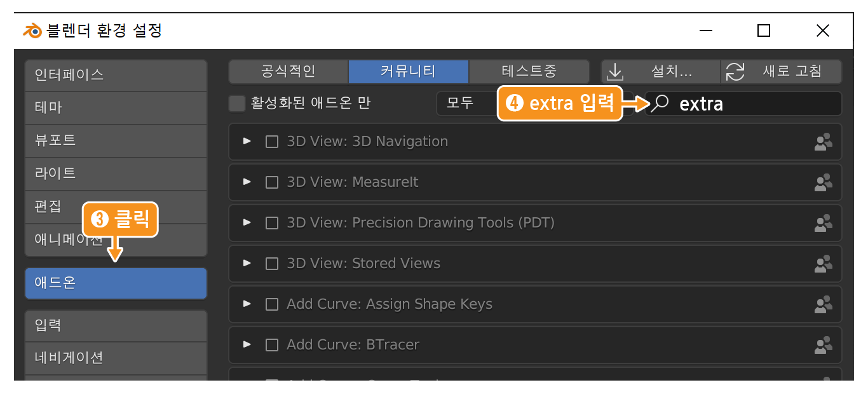
Task: Click 3D View: Precision Drawing Tools (PDT) text
Action: [x=421, y=223]
